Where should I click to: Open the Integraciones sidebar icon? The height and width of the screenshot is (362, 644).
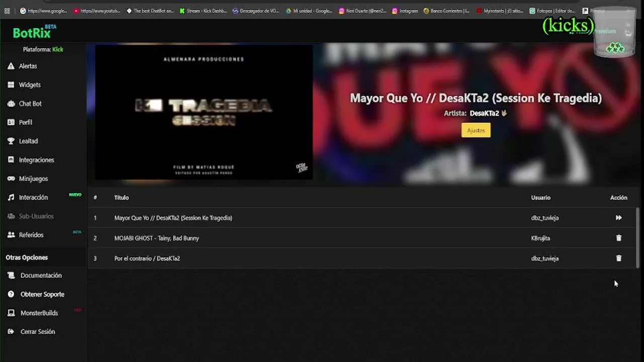(x=11, y=160)
